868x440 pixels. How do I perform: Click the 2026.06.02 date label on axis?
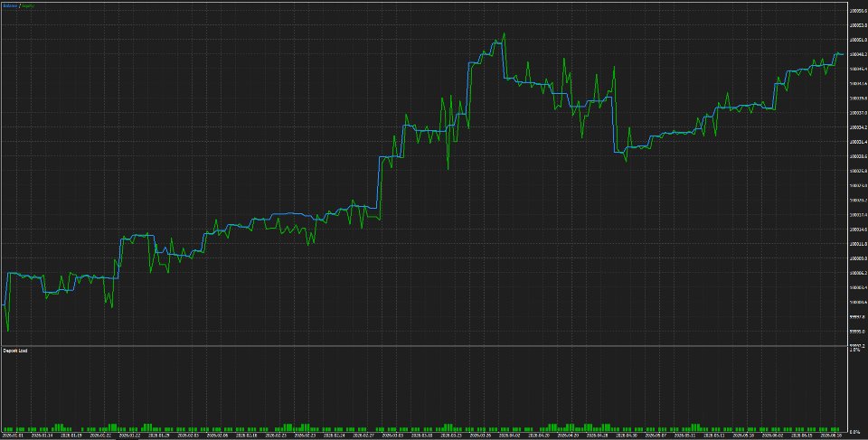[773, 435]
